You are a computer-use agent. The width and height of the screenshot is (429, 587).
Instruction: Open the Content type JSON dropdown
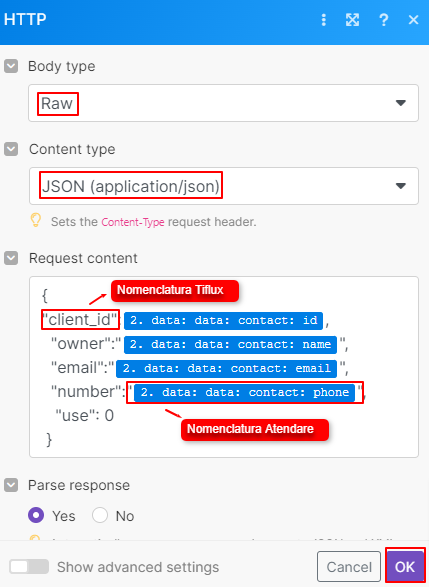(x=224, y=186)
